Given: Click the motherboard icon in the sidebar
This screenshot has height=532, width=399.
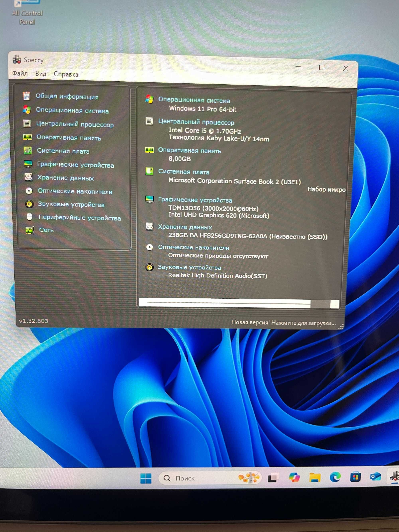Looking at the screenshot, I should coord(28,151).
